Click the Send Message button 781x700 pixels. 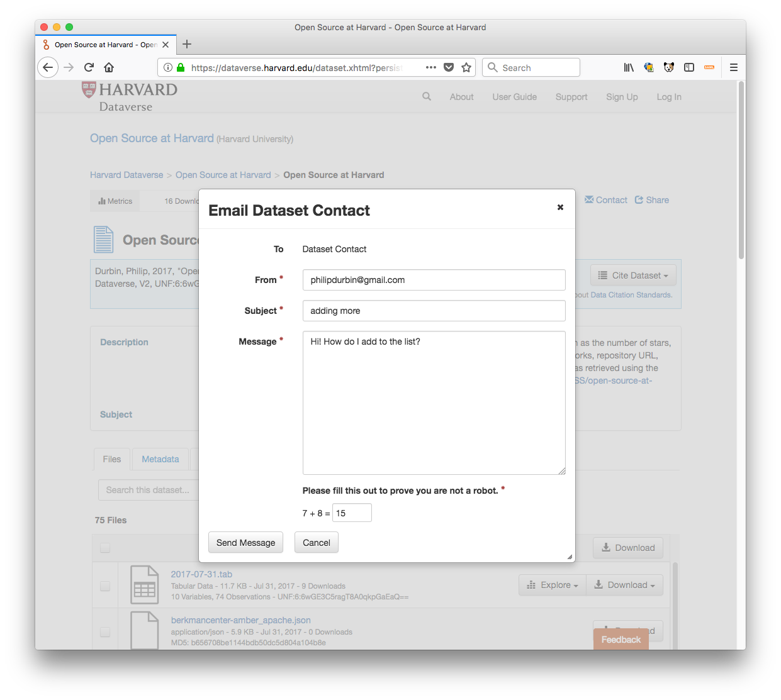tap(246, 543)
